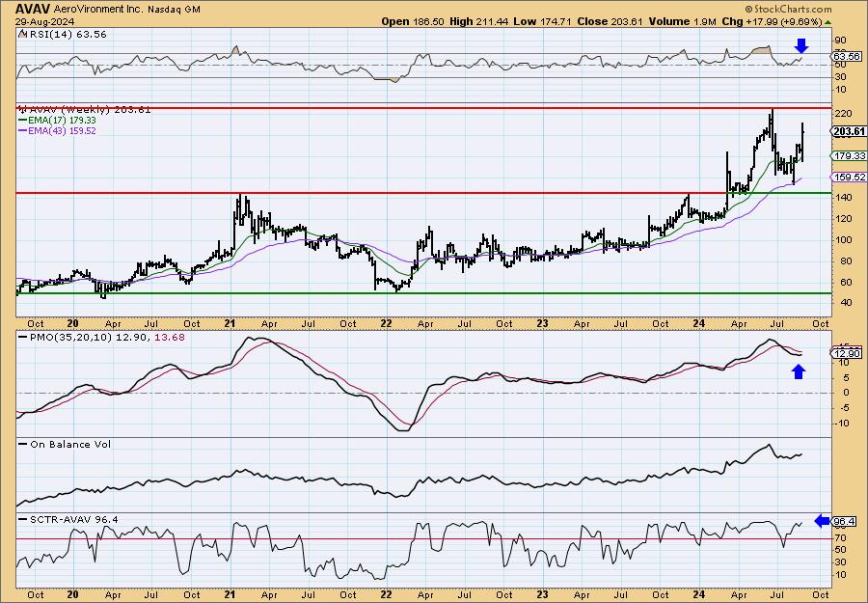Click the 179.33 EMA tag on the right axis
The height and width of the screenshot is (603, 868).
(849, 156)
